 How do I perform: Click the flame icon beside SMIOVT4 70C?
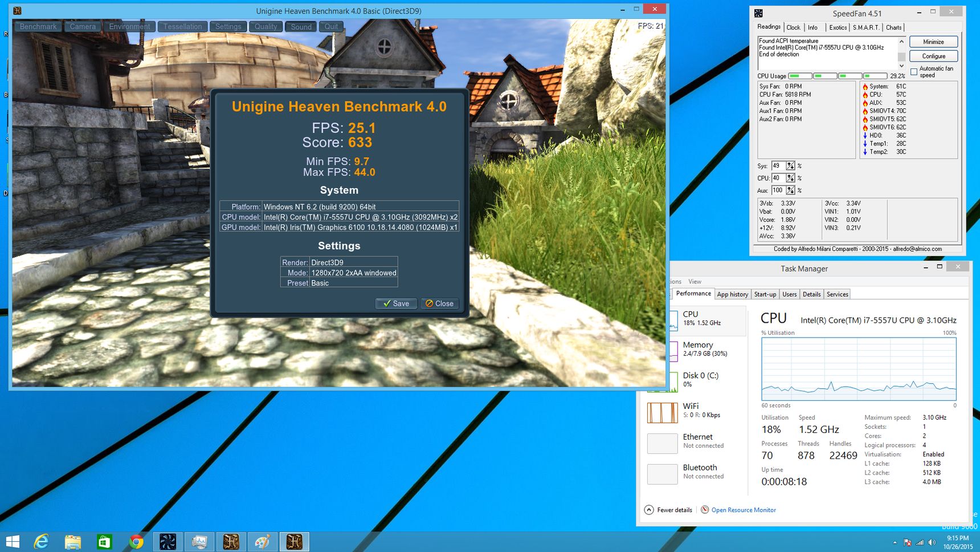(865, 111)
